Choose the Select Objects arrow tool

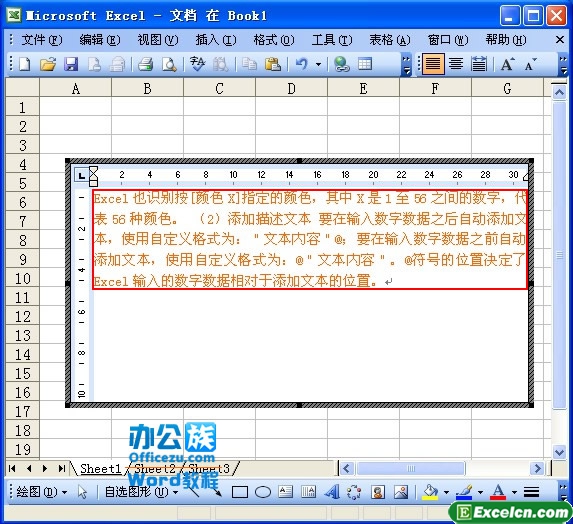[x=82, y=492]
